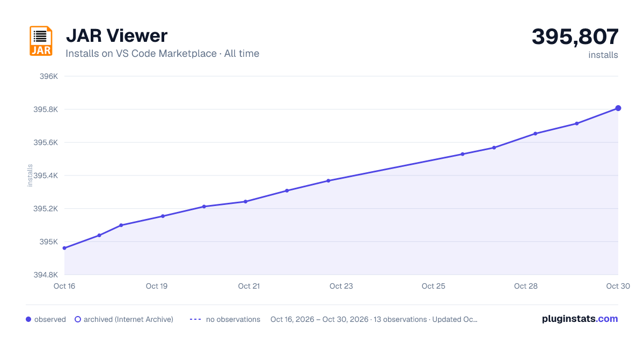Click the 395.4K y-axis label
Image resolution: width=644 pixels, height=338 pixels.
pos(46,175)
